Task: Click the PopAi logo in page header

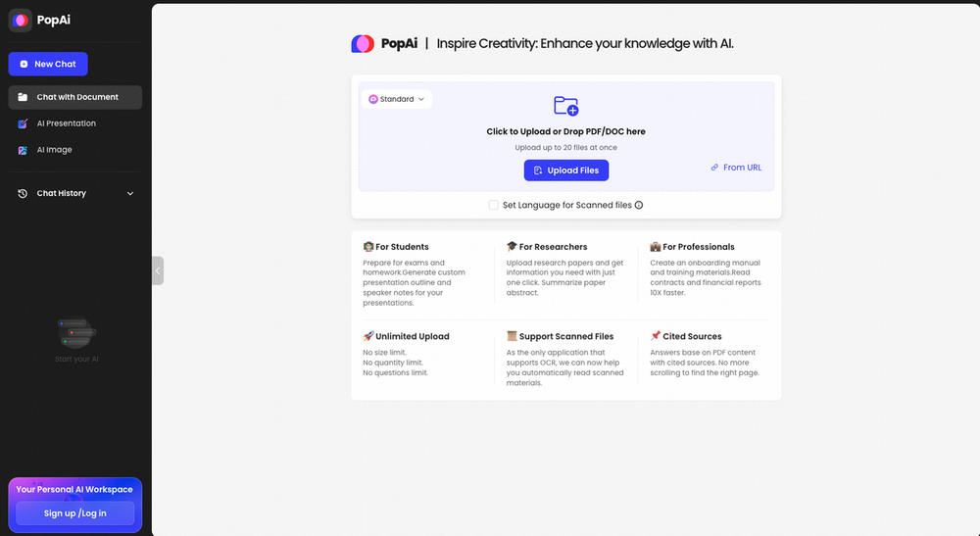Action: click(x=363, y=44)
